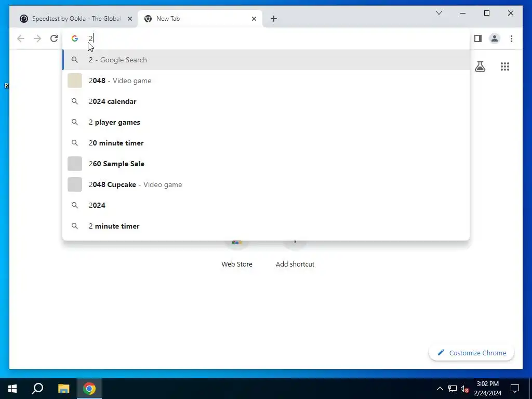Open the Windows notification center
This screenshot has width=532, height=399.
tap(515, 389)
